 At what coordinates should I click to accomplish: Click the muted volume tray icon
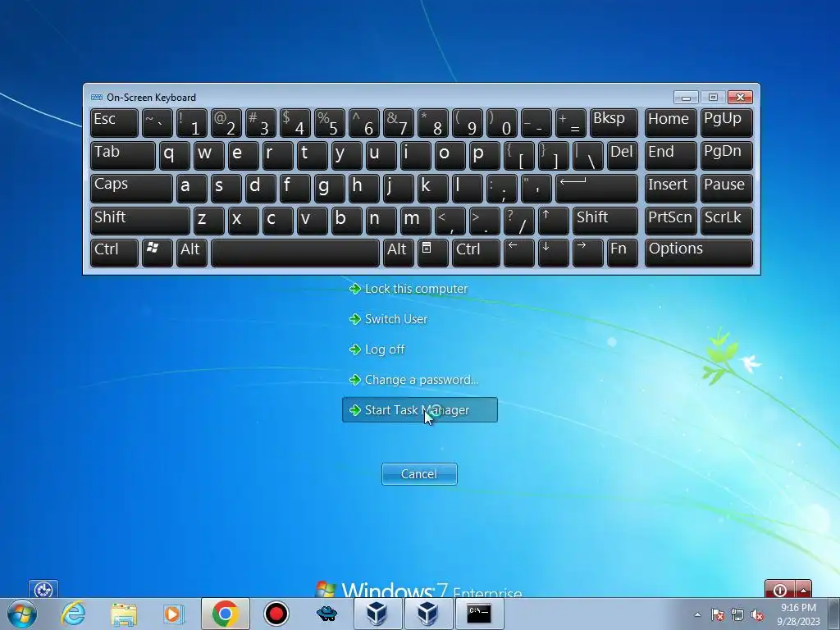click(757, 614)
